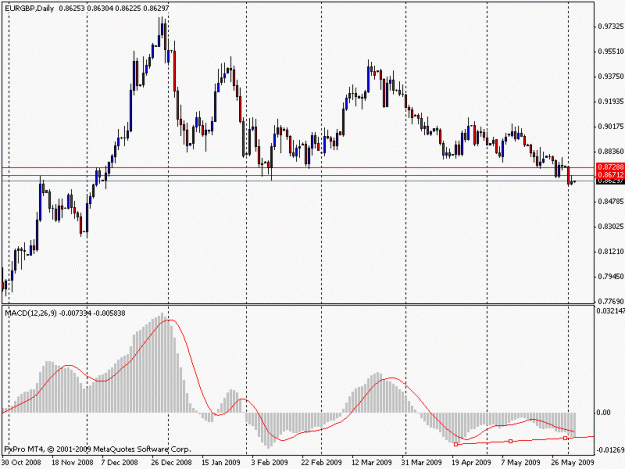Click the 26 Dec 2008 date label

[171, 462]
